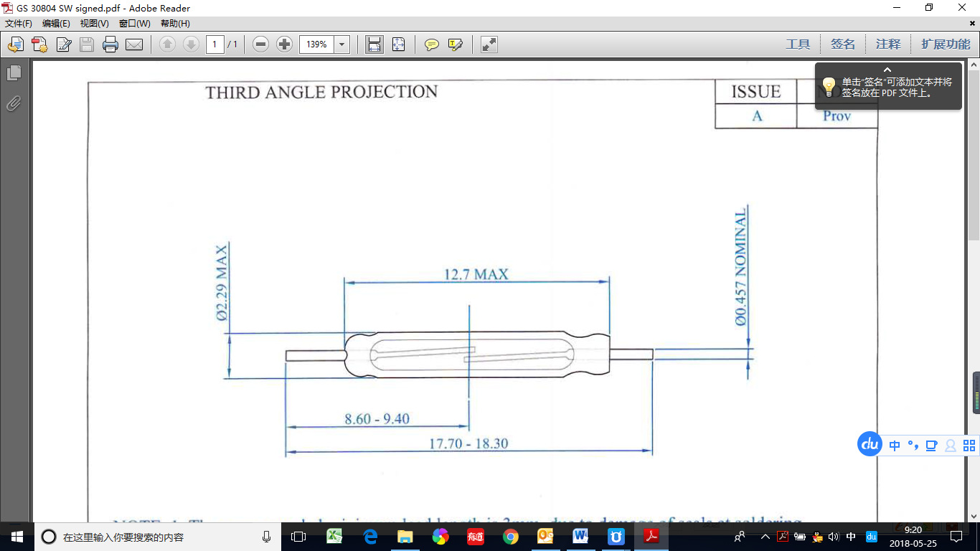Click the Cortana search box
The height and width of the screenshot is (551, 980).
158,537
